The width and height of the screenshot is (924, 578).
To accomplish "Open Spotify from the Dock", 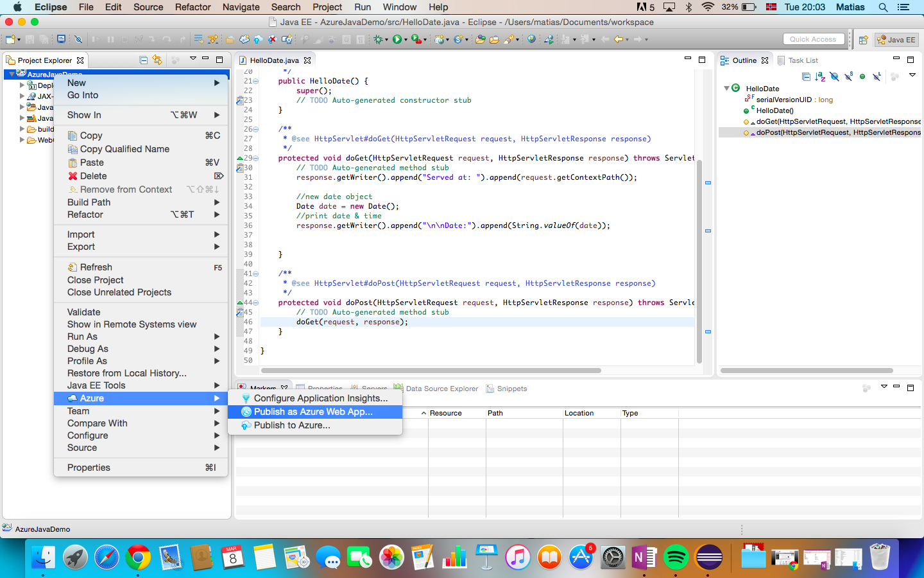I will 676,557.
